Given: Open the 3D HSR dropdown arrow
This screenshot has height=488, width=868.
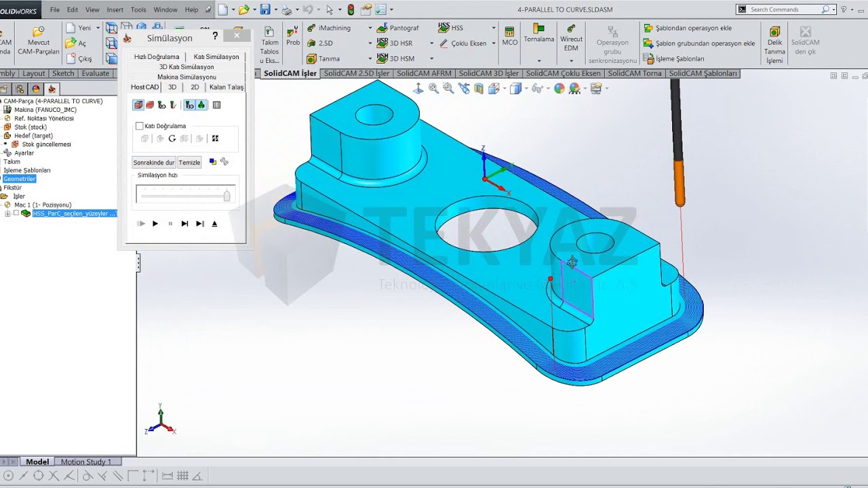Looking at the screenshot, I should pos(431,43).
